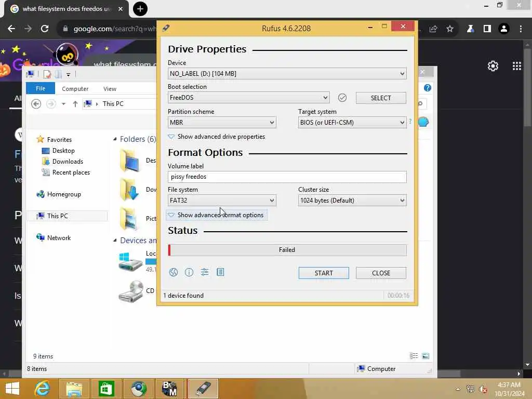This screenshot has width=532, height=399.
Task: Collapse the Folders (6) group in Explorer
Action: click(115, 139)
